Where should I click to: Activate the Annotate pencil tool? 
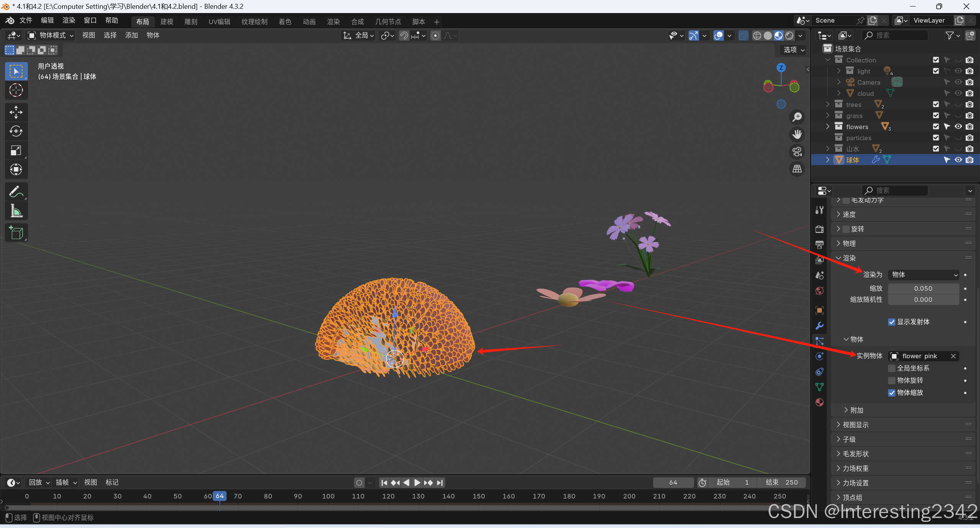16,192
